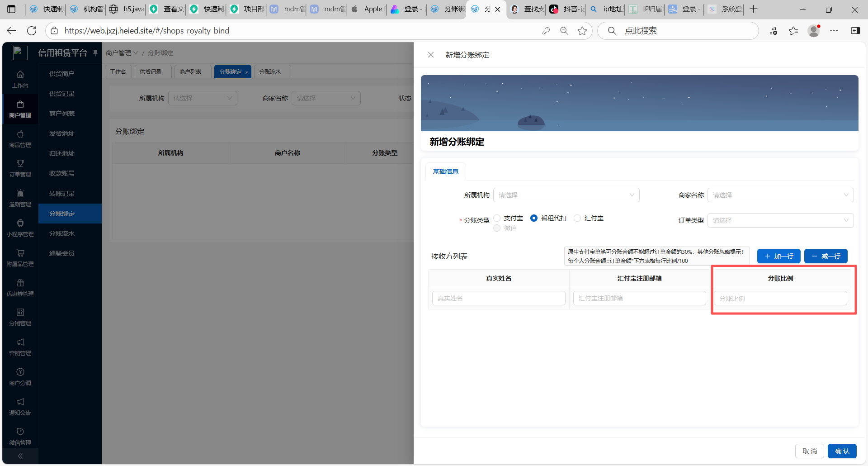Collapse sidebar with double-chevron icon
The width and height of the screenshot is (868, 466).
[20, 456]
